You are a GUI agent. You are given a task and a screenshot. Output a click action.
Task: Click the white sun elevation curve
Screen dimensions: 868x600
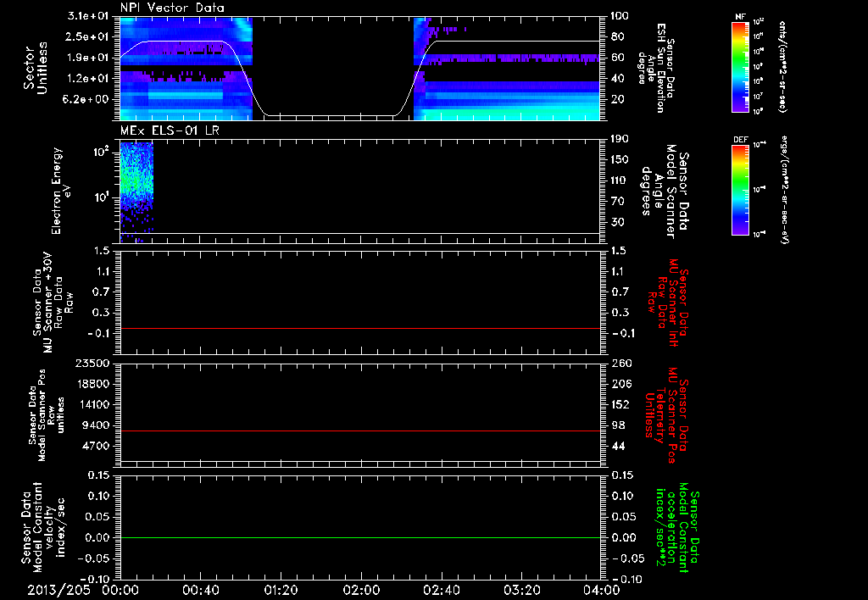tap(332, 115)
